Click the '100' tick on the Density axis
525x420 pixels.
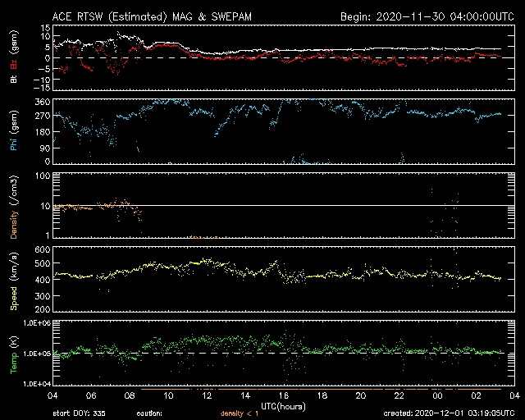pos(43,176)
